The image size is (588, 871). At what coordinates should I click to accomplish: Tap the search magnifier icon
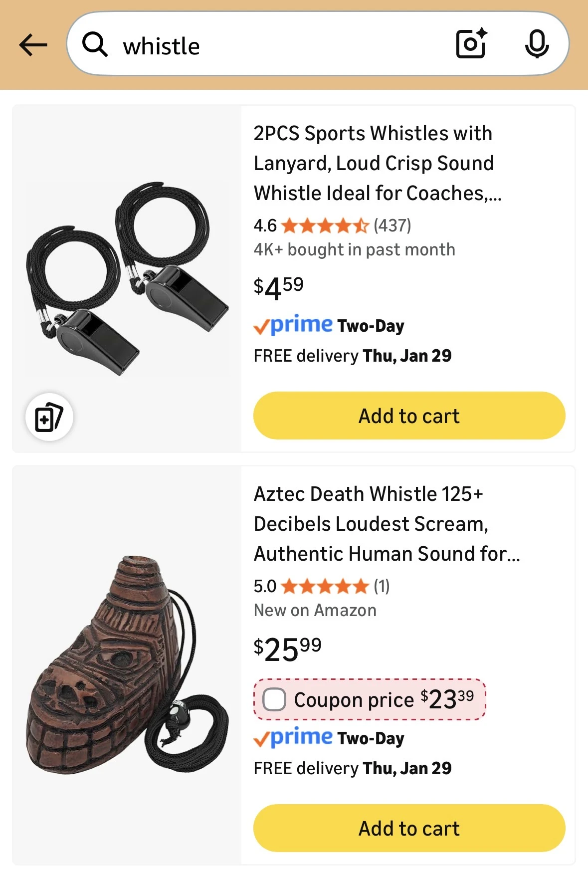[95, 45]
